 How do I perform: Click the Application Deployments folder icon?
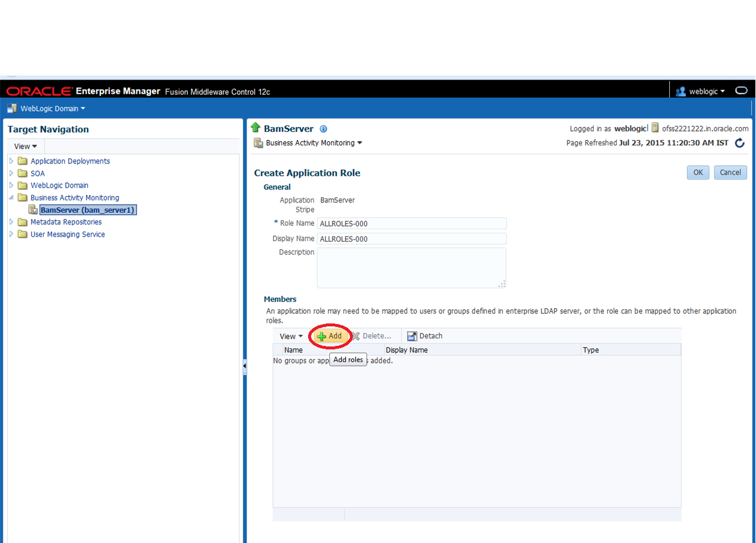coord(22,161)
